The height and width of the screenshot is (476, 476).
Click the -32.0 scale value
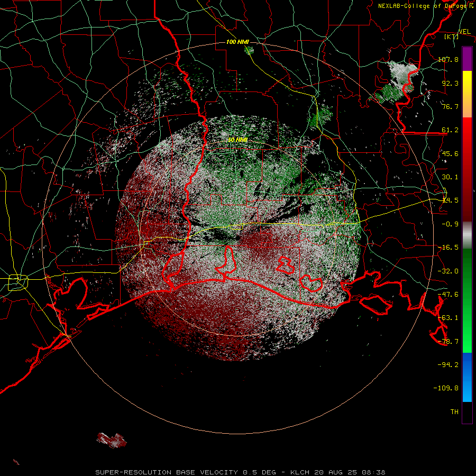point(448,271)
